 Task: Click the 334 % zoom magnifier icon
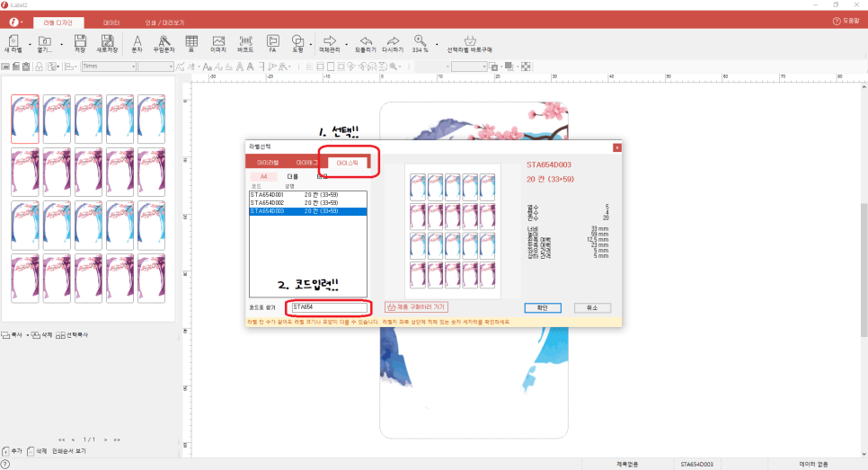point(421,41)
